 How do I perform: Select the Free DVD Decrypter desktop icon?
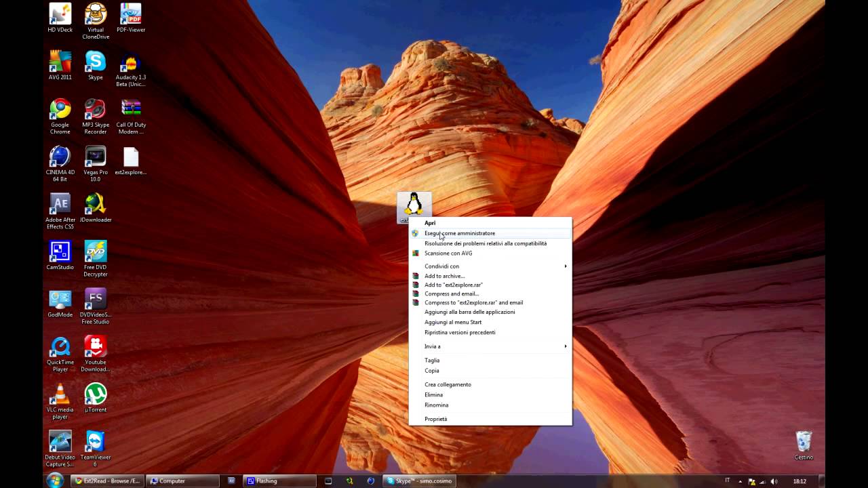click(x=96, y=258)
